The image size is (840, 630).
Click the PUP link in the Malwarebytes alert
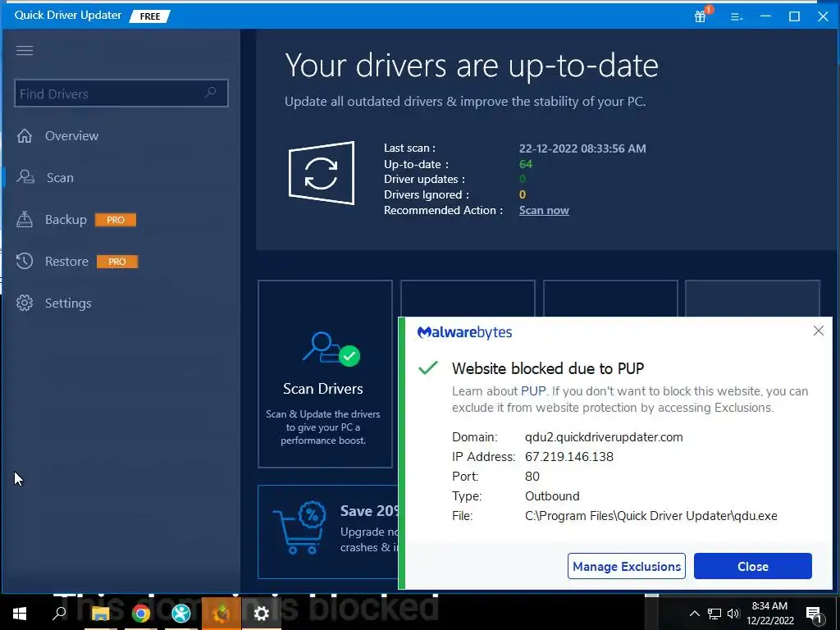[533, 391]
